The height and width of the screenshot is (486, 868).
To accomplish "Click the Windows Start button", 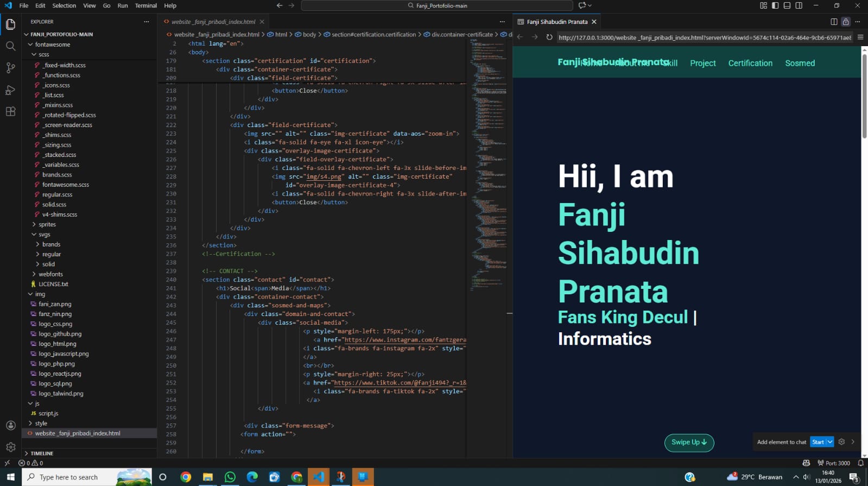I will pos(10,477).
